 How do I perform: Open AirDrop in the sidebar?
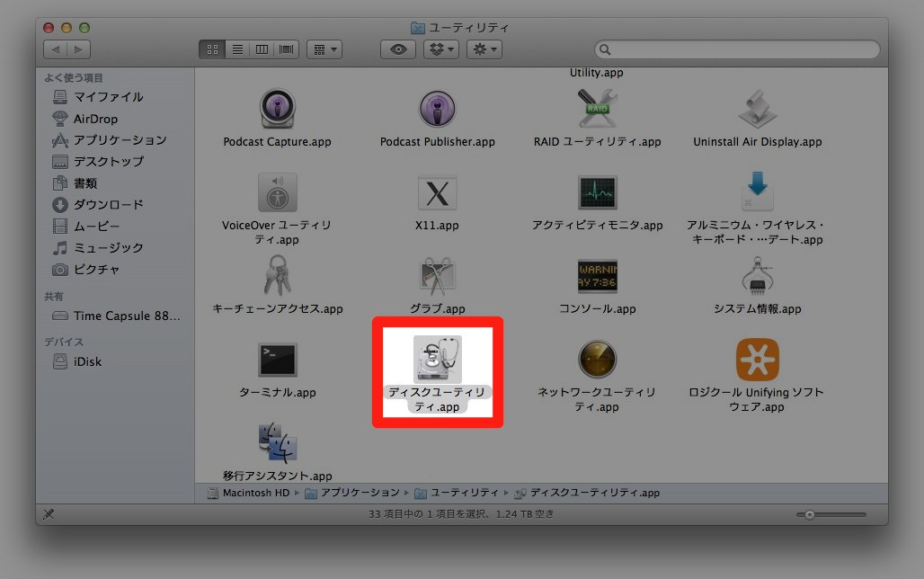[95, 119]
